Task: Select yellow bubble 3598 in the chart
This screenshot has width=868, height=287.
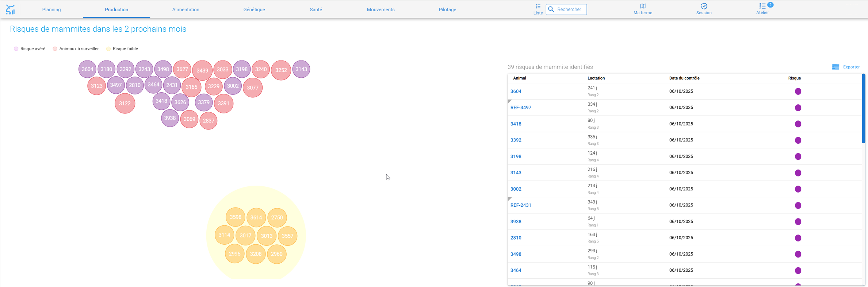Action: point(236,217)
